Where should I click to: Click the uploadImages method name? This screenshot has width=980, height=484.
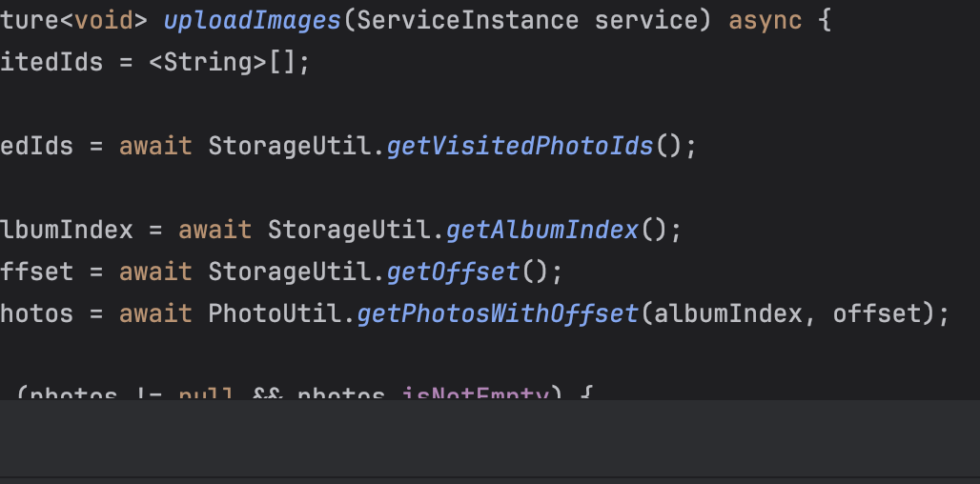[x=253, y=20]
